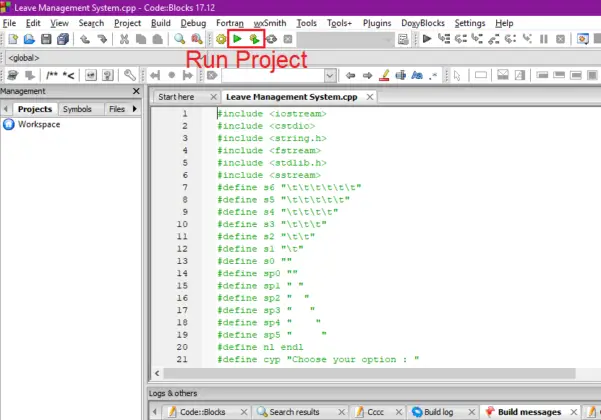Click the Find magnifier icon

[180, 39]
